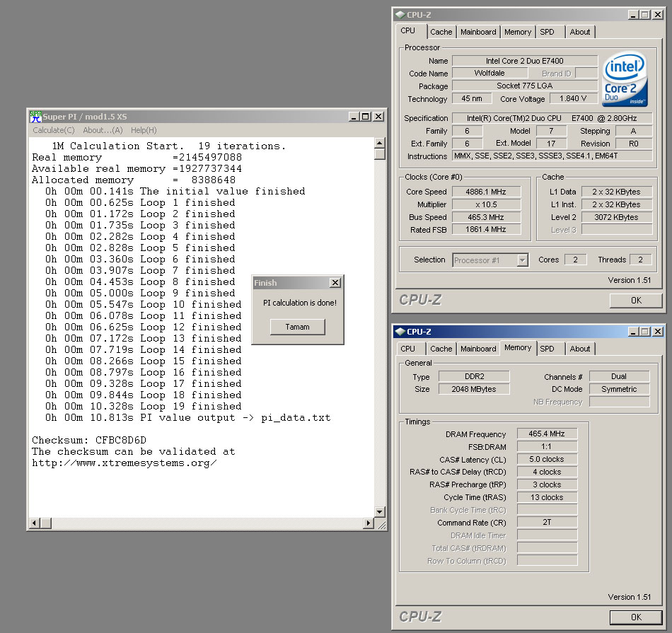Click the 'Checksum: CFBC8D6D' line in Super PI
672x633 pixels.
point(89,441)
